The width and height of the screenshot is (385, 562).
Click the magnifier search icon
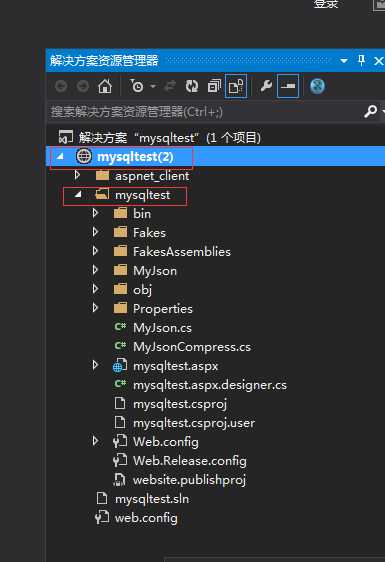(370, 111)
